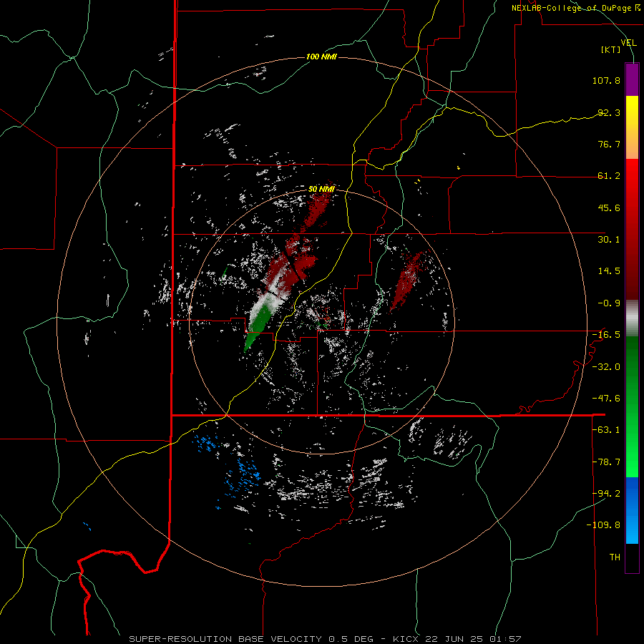
Task: Click the blue echo cluster south of the radar
Action: tap(243, 476)
